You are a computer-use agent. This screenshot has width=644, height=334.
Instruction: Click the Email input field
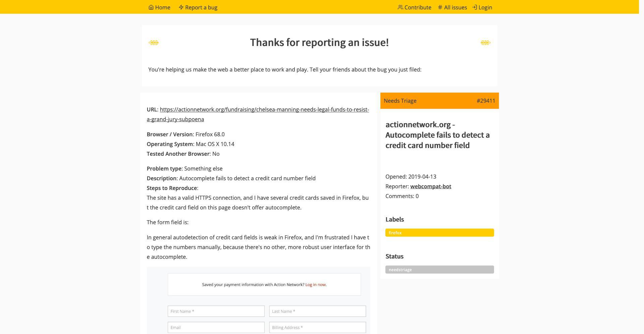216,327
